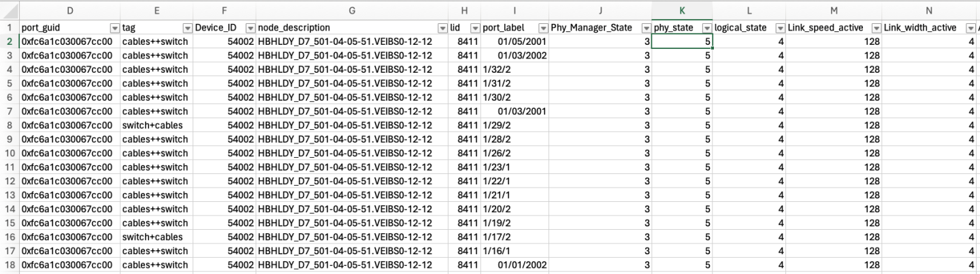Open the port_guid filter dropdown
Screen dimensions: 980x274
tap(114, 28)
